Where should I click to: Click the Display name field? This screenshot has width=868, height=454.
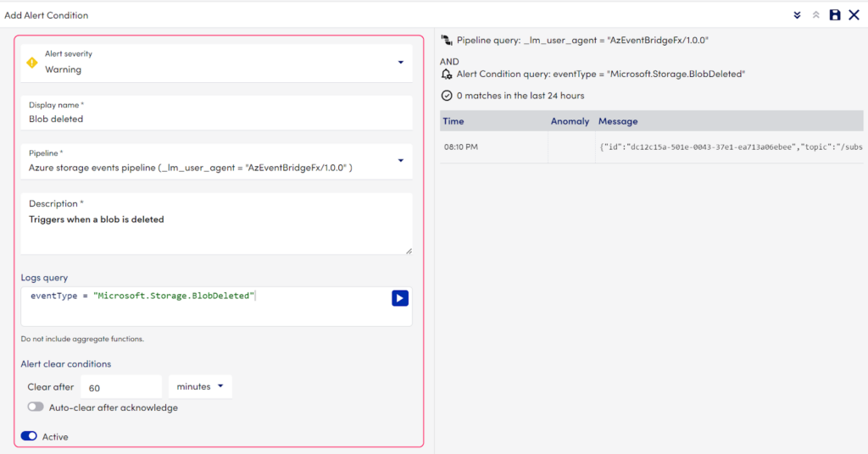(216, 113)
